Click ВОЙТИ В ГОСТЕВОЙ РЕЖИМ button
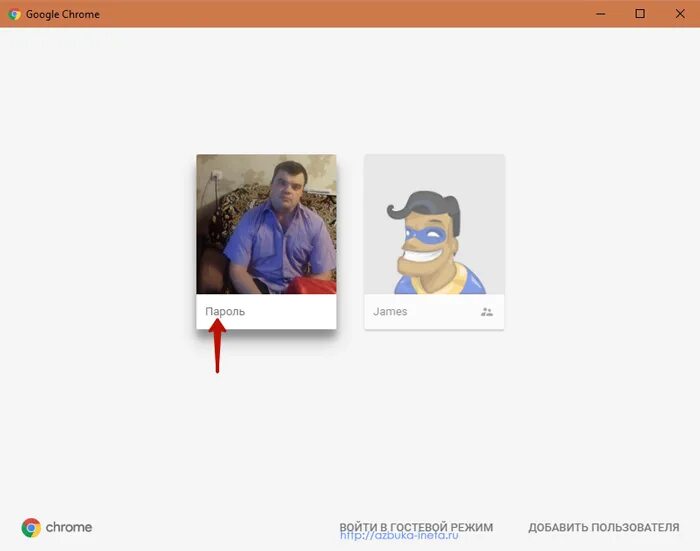The image size is (700, 551). pyautogui.click(x=416, y=527)
